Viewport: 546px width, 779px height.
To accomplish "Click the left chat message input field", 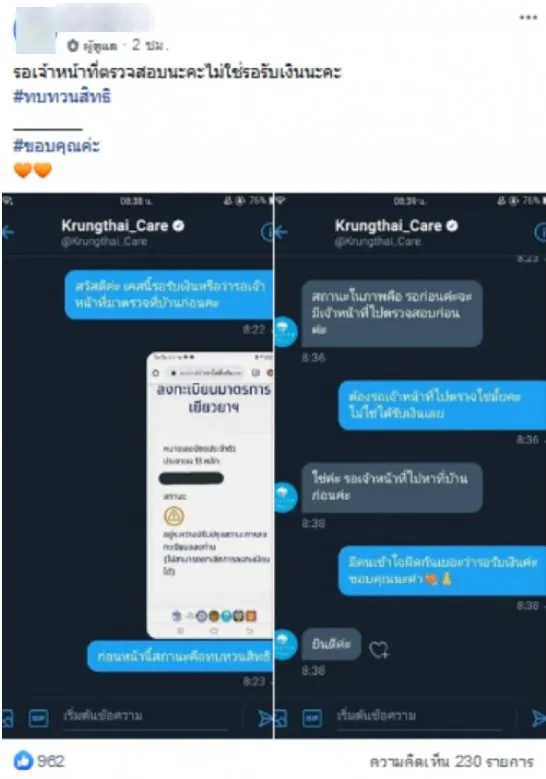I will (146, 716).
